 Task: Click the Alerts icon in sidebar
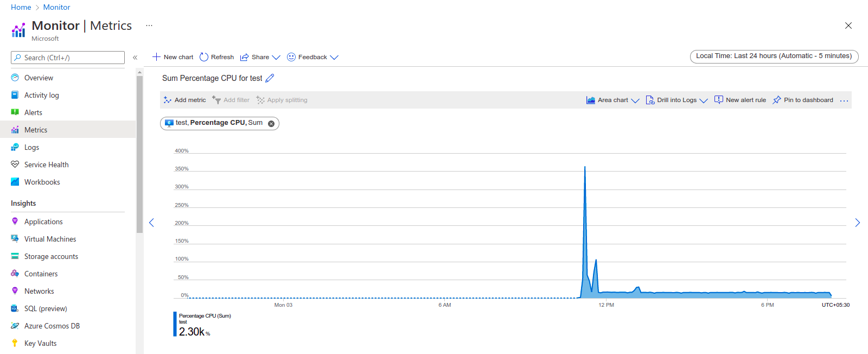click(x=15, y=112)
